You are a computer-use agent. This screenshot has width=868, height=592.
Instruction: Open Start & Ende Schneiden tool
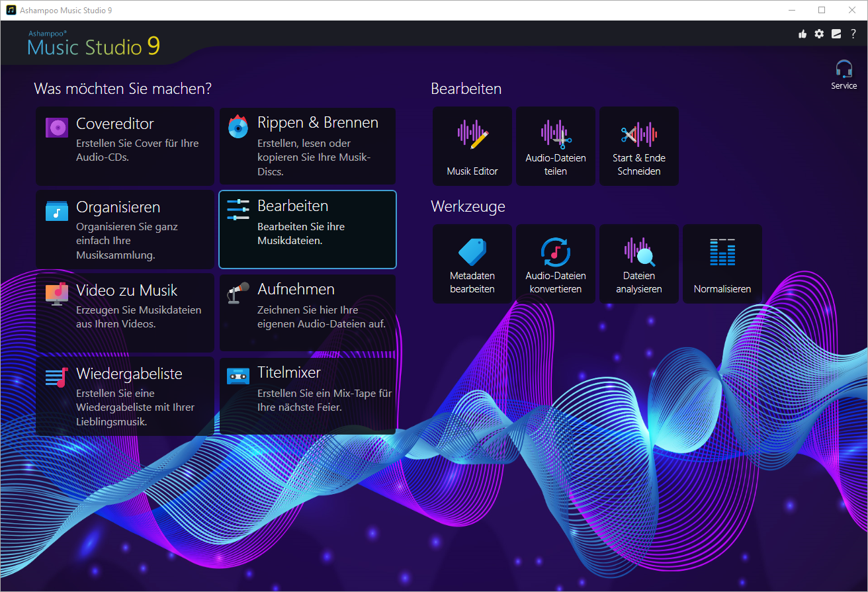639,146
